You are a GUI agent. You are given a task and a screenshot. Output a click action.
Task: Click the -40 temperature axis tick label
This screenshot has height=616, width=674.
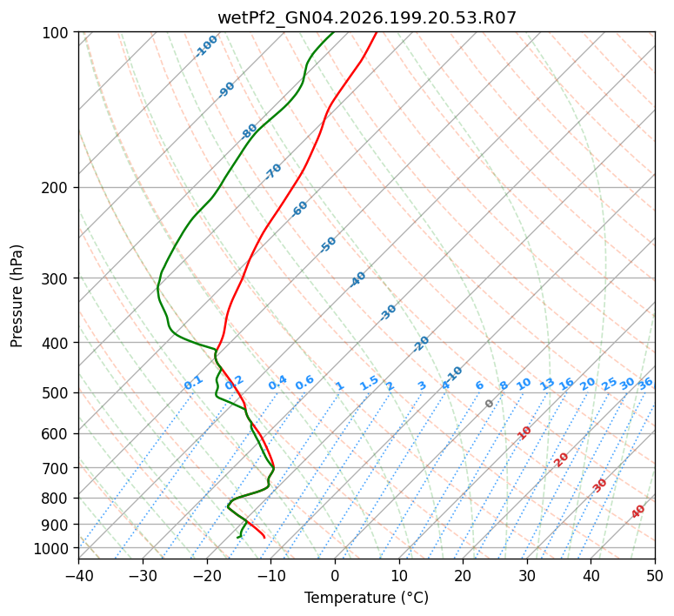click(78, 576)
